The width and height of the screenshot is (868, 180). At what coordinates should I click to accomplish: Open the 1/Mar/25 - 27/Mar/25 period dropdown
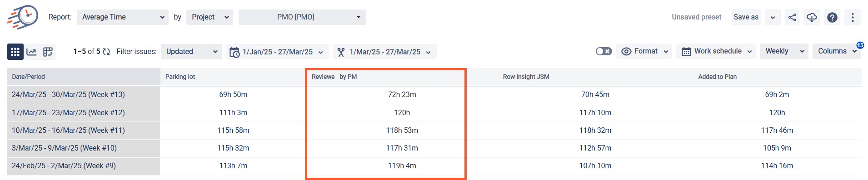coord(385,52)
